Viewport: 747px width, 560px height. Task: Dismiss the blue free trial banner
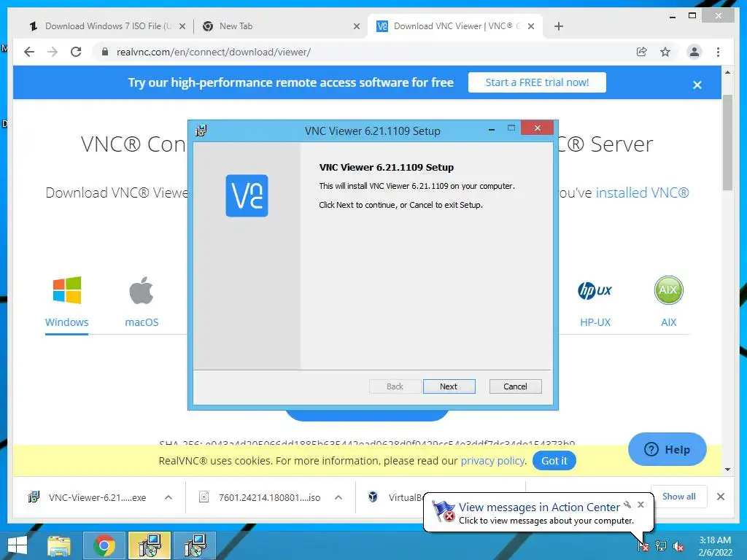[x=697, y=85]
